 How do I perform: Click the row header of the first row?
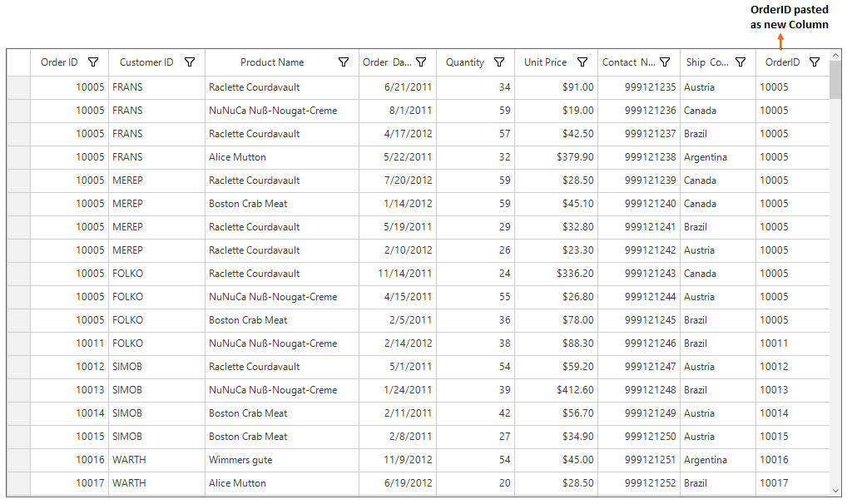18,86
